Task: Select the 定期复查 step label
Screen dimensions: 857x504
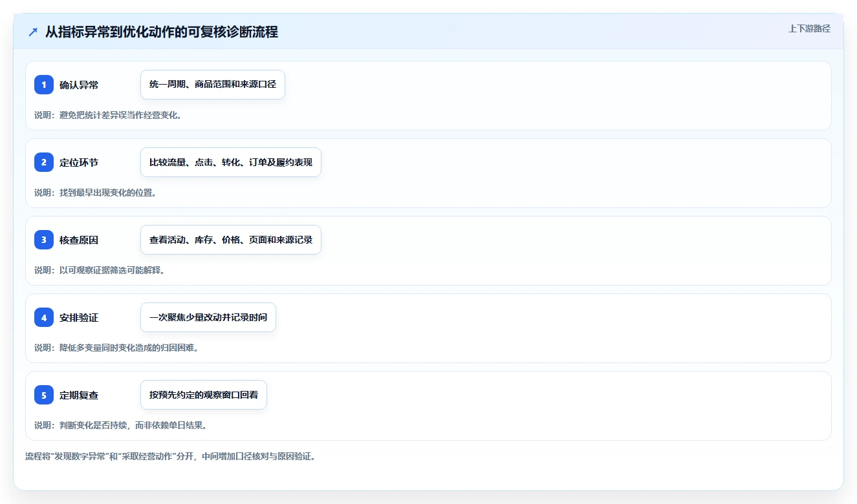Action: [79, 395]
